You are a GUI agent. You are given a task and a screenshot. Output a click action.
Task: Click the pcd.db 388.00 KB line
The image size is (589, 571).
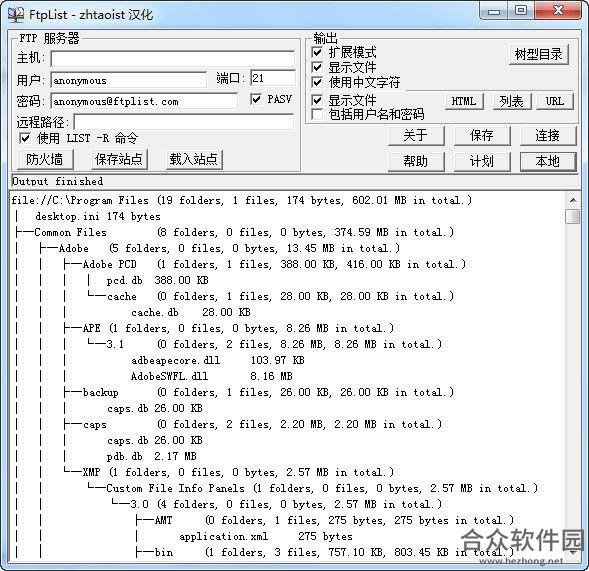[x=157, y=280]
